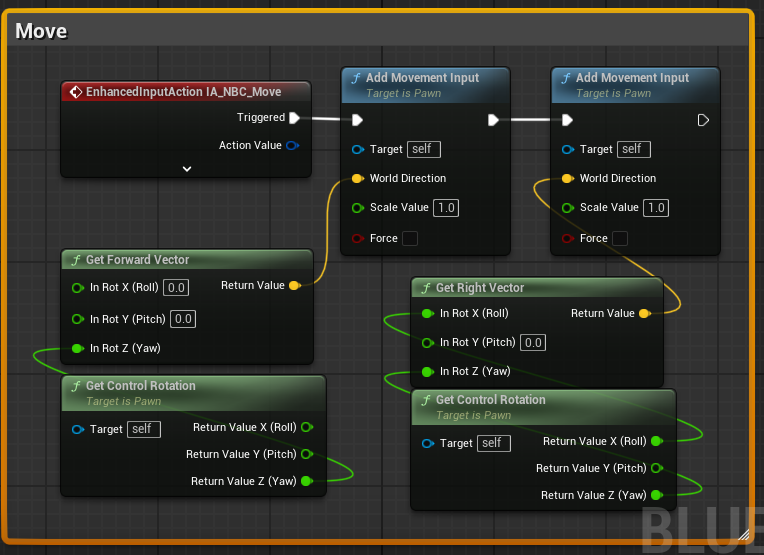Click Return Value Y (Pitch) pin on left Get Control Rotation
764x555 pixels.
point(307,454)
